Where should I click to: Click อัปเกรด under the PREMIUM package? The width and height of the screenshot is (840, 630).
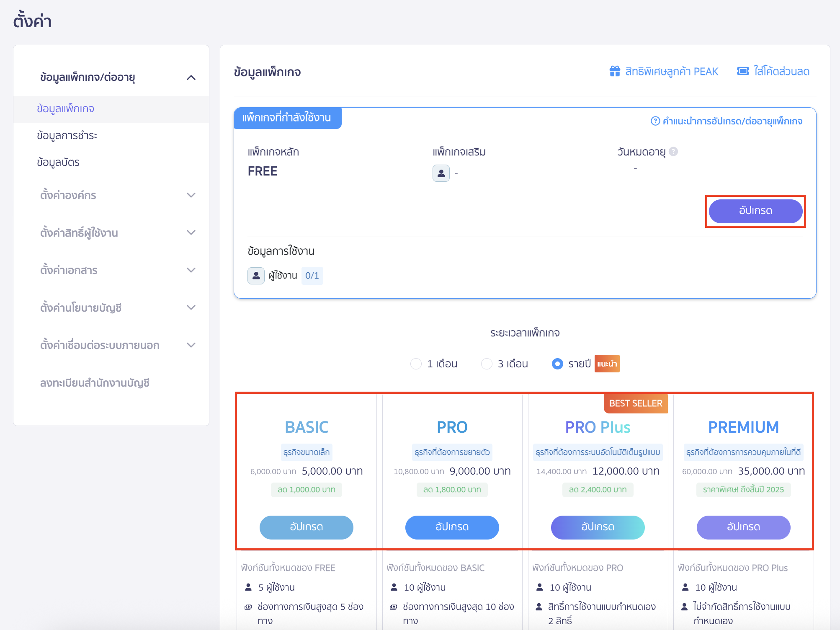tap(743, 527)
